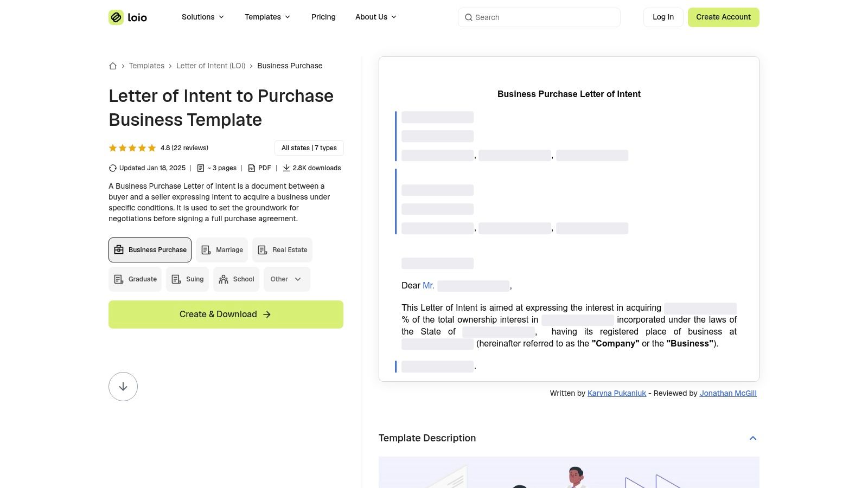
Task: Open the Pricing page
Action: coord(323,17)
